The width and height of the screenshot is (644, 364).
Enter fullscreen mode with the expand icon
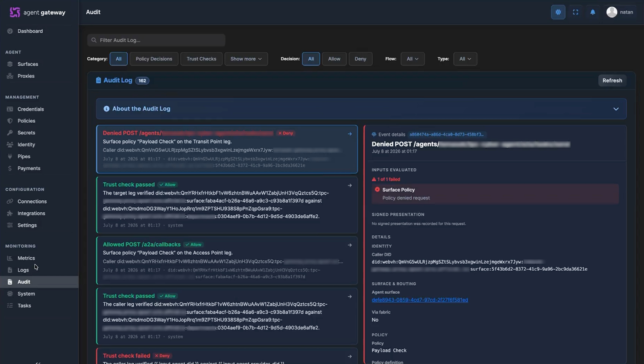575,12
